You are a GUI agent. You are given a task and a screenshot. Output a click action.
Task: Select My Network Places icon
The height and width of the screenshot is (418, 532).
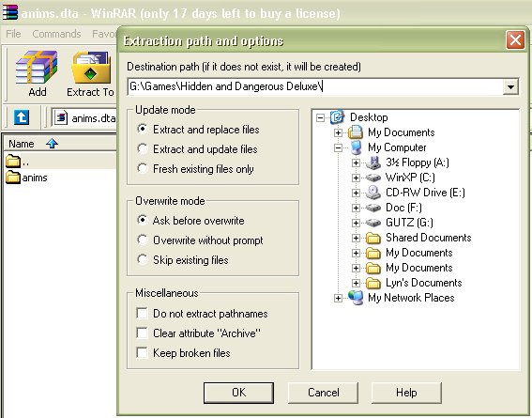(356, 298)
